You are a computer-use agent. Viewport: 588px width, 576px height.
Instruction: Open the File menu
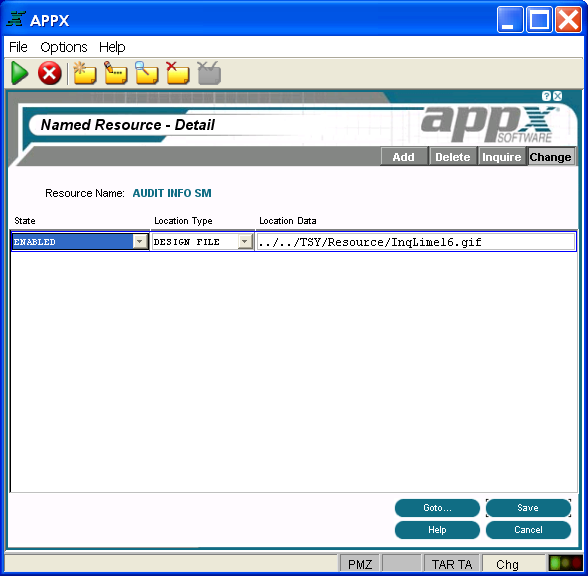[18, 47]
